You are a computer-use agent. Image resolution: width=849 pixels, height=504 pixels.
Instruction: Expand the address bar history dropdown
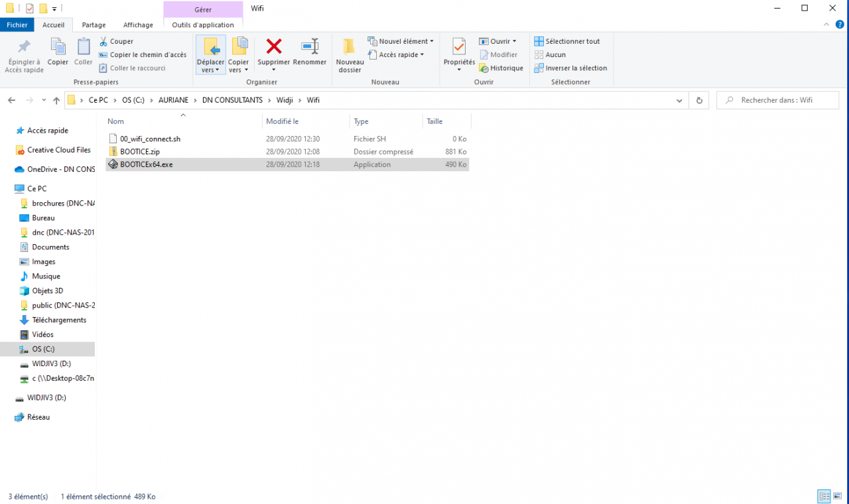pos(679,101)
